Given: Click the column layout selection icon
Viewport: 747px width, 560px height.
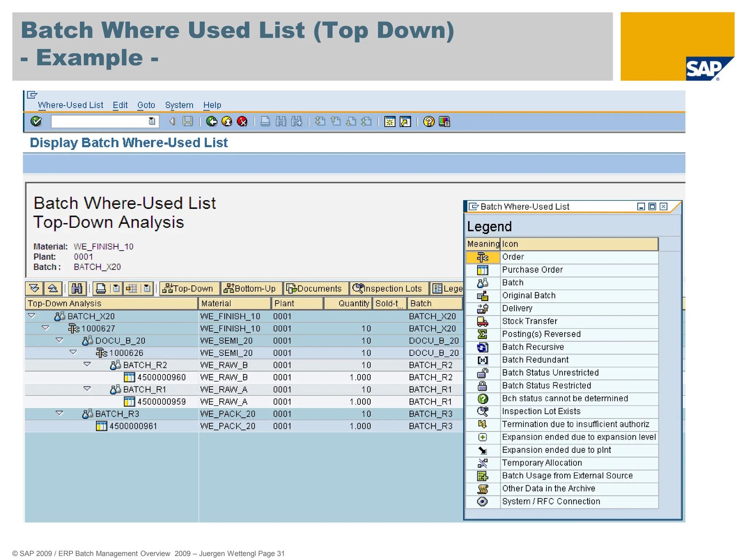Looking at the screenshot, I should pos(131,288).
